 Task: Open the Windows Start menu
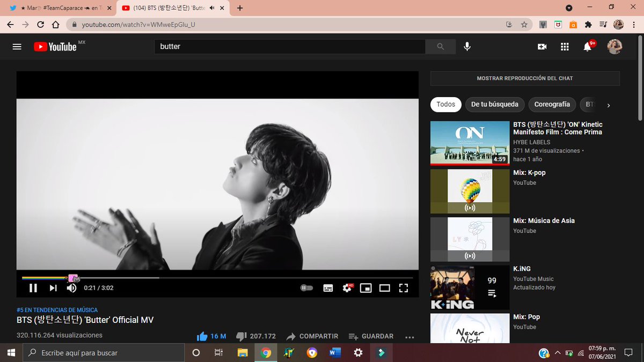pyautogui.click(x=11, y=353)
